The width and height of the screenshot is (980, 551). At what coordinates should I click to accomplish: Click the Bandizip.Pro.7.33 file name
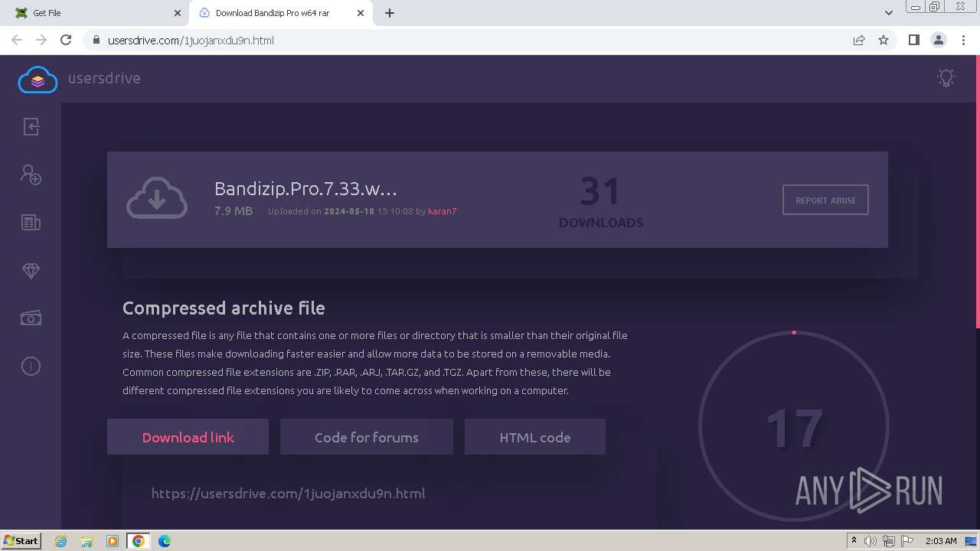tap(305, 188)
